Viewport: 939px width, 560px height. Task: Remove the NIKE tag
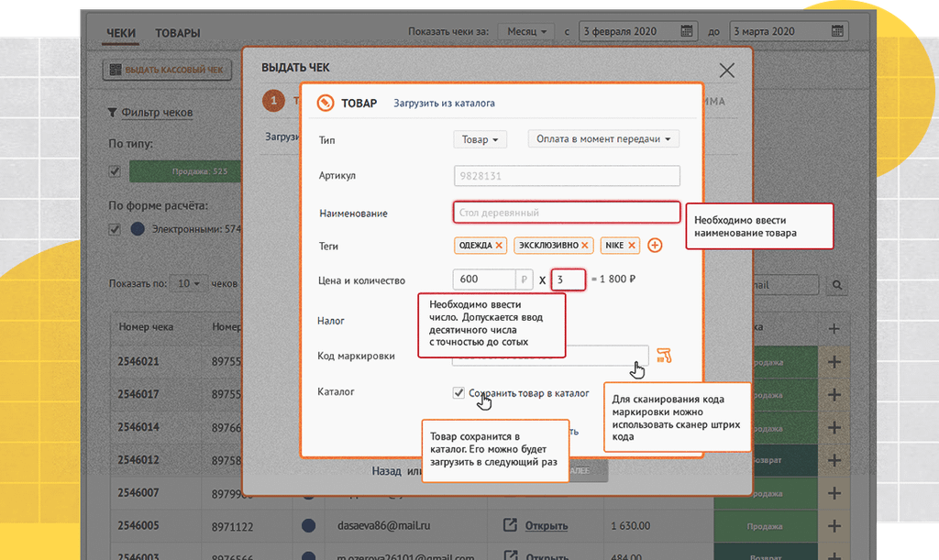(632, 246)
